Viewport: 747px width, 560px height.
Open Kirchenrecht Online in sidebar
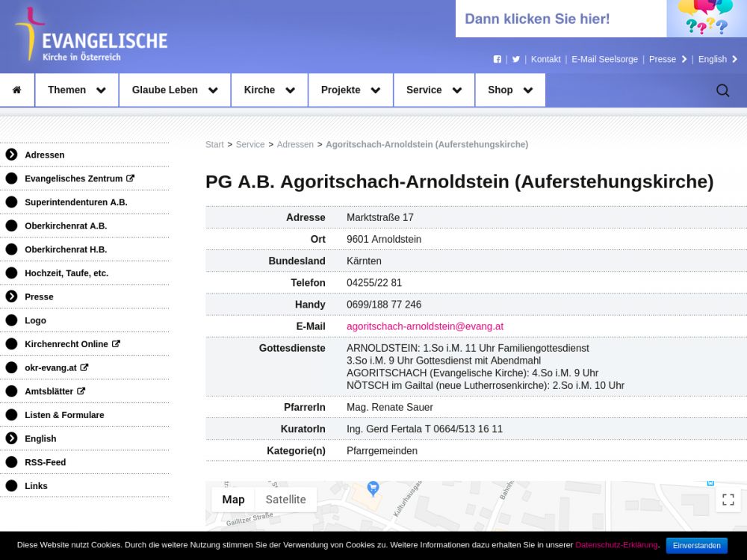(66, 344)
